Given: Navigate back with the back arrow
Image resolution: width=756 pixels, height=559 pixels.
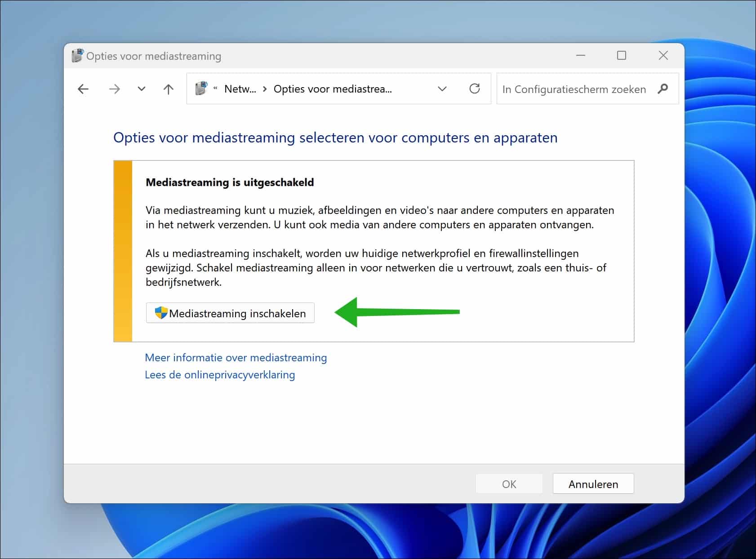Looking at the screenshot, I should 83,89.
